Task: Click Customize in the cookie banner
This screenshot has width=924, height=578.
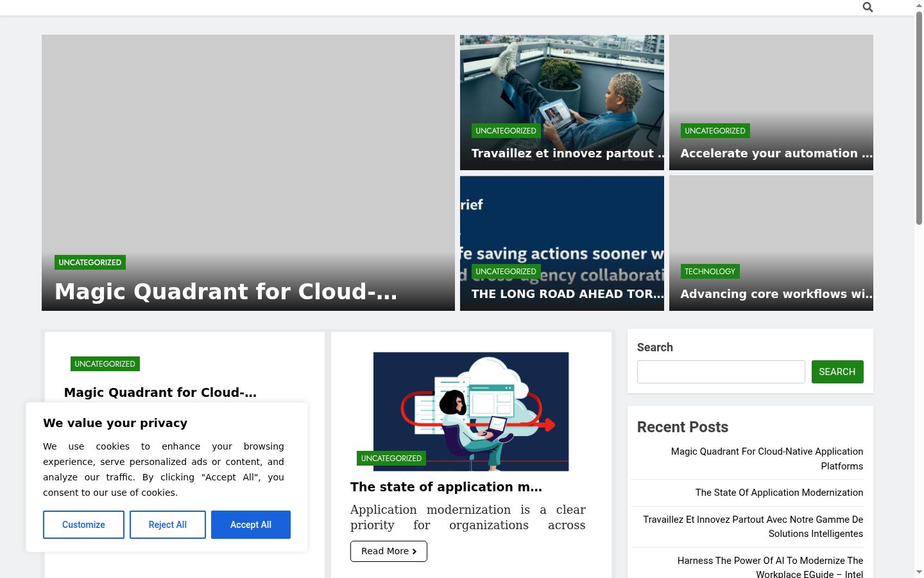Action: tap(83, 525)
